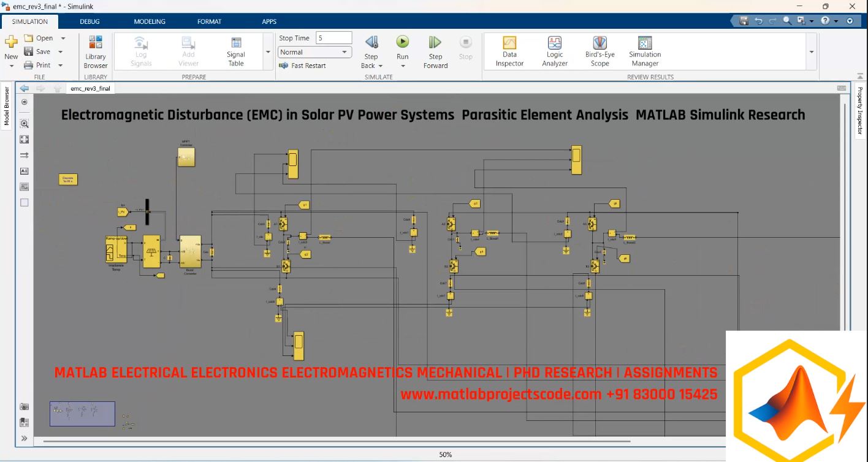Open the simulation mode dropdown showing Normal

pyautogui.click(x=345, y=52)
